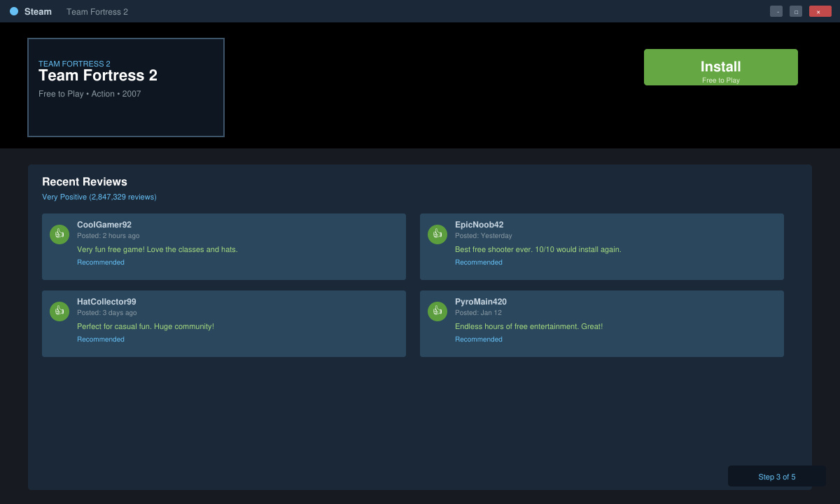
Task: Click 'Posted: Jan 12' timestamp
Action: tap(478, 313)
